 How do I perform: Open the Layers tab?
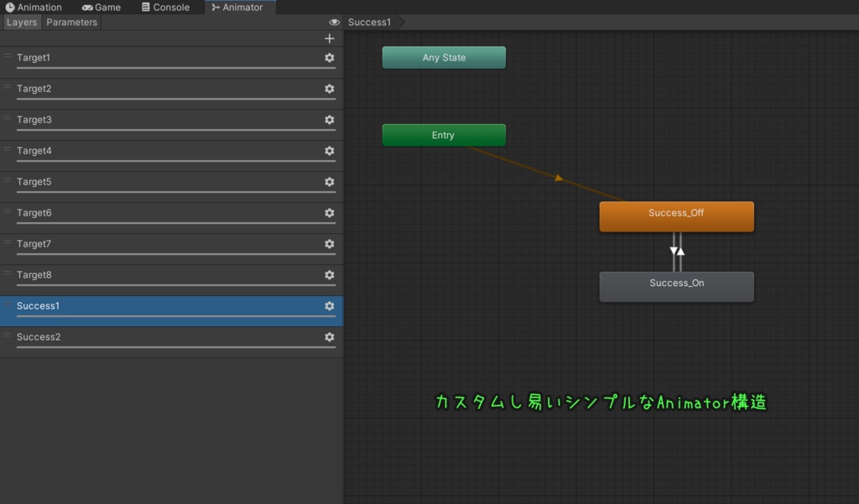click(22, 23)
